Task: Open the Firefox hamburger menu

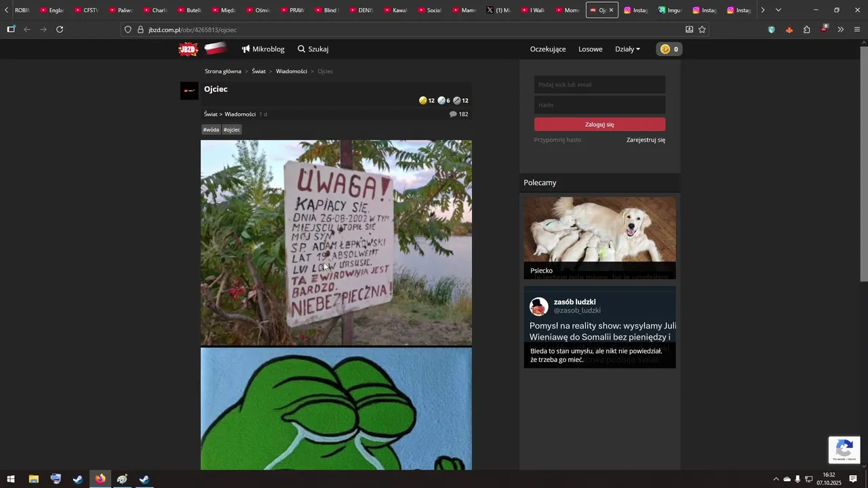Action: click(x=857, y=29)
